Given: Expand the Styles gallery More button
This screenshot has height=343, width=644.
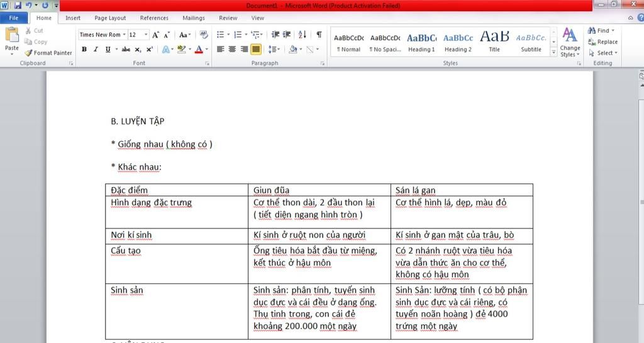Looking at the screenshot, I should [553, 53].
